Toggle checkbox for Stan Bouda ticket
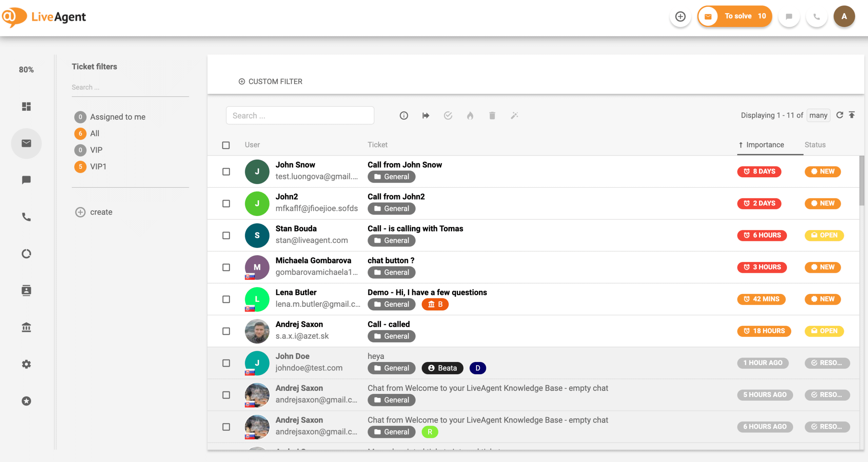 [x=226, y=235]
